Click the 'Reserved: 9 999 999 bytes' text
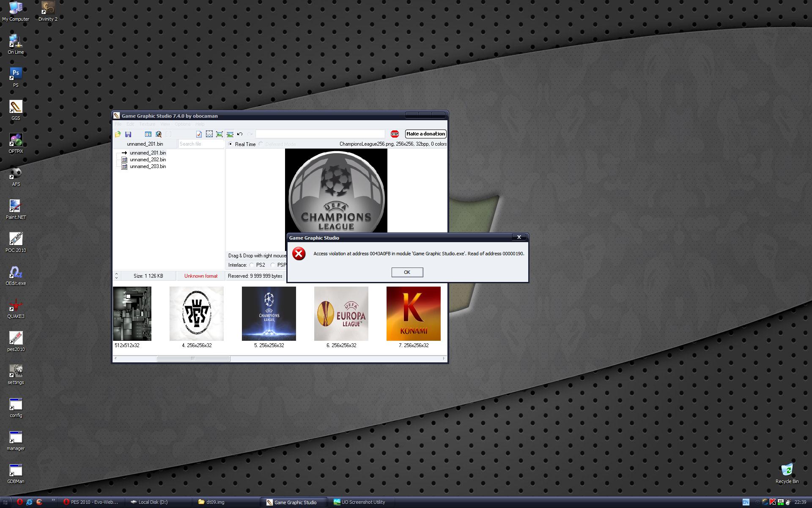The image size is (812, 508). [x=255, y=276]
